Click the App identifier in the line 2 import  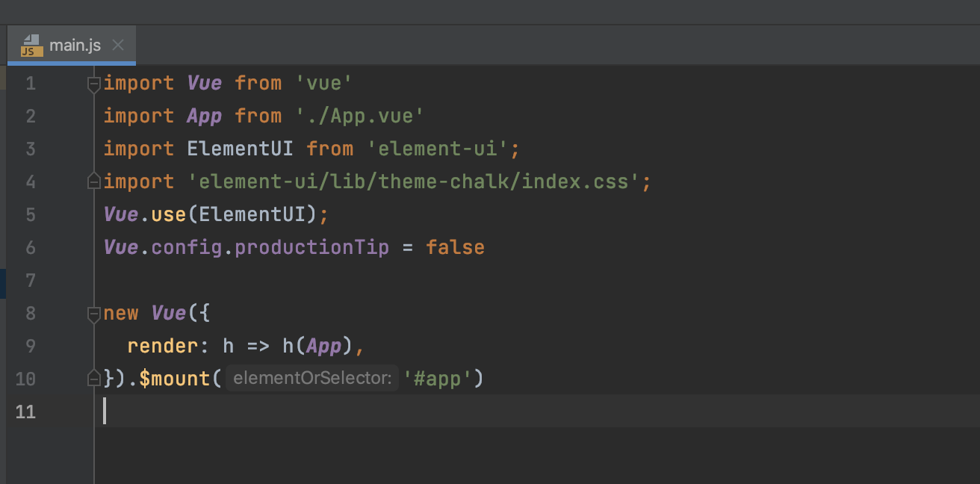point(205,116)
